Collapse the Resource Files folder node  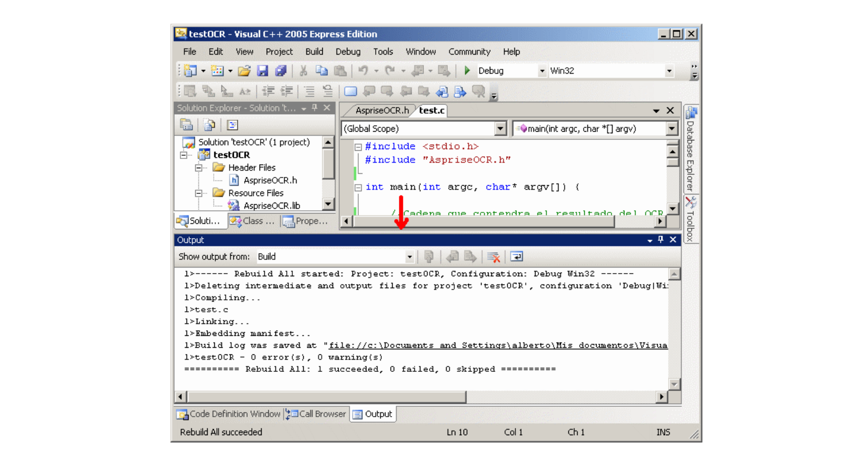198,193
